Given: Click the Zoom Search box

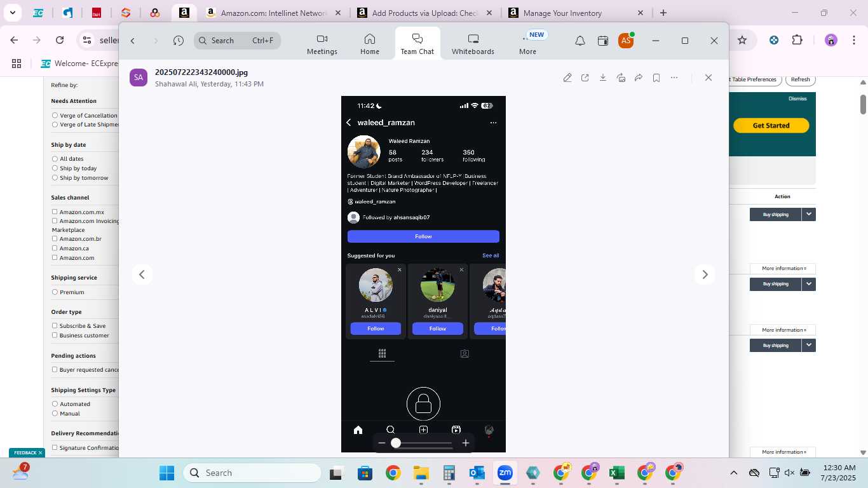Looking at the screenshot, I should click(x=238, y=41).
